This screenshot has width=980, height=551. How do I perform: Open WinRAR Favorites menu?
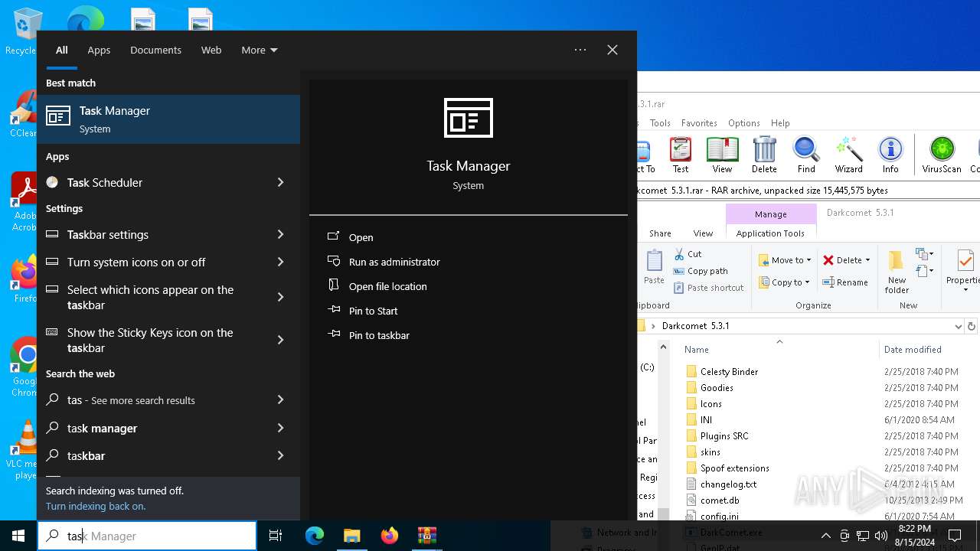tap(699, 122)
